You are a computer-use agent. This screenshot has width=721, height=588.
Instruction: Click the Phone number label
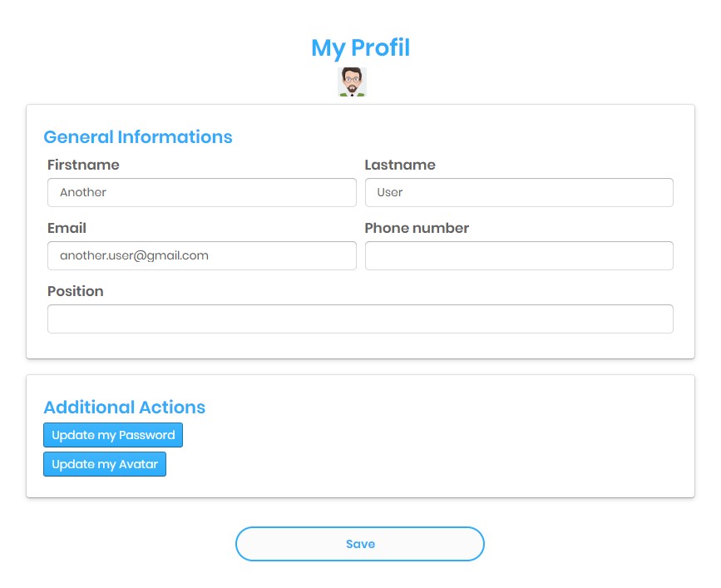point(417,228)
